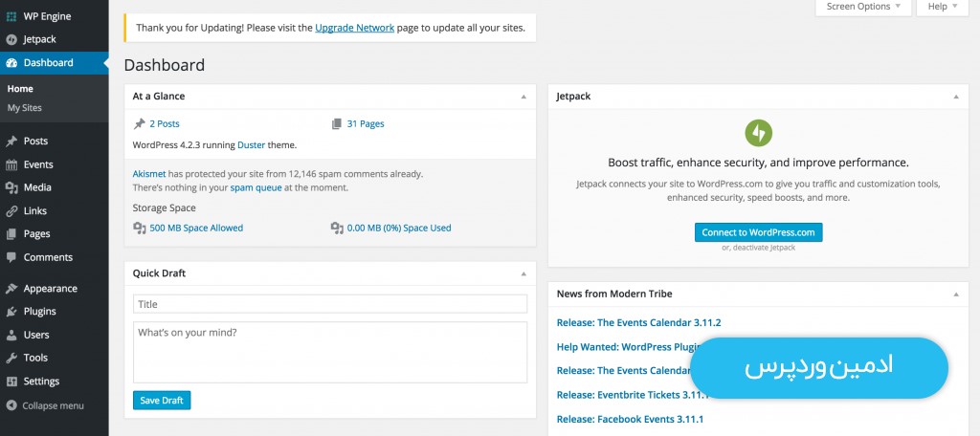Click Collapse menu text
The width and height of the screenshot is (980, 436).
(x=54, y=406)
